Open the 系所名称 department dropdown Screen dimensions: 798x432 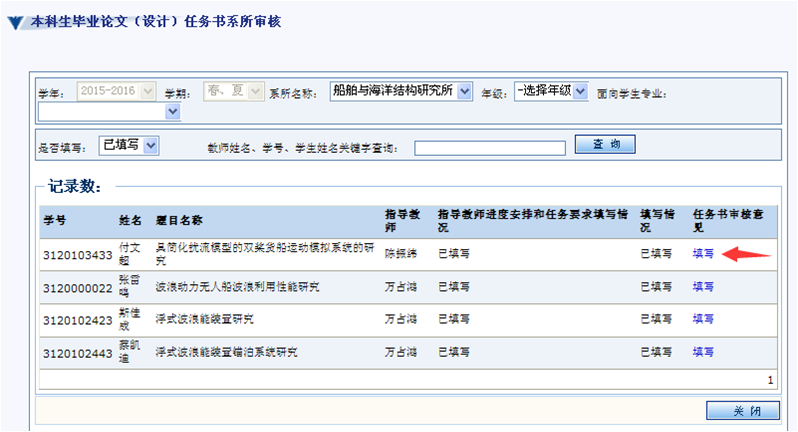click(401, 92)
